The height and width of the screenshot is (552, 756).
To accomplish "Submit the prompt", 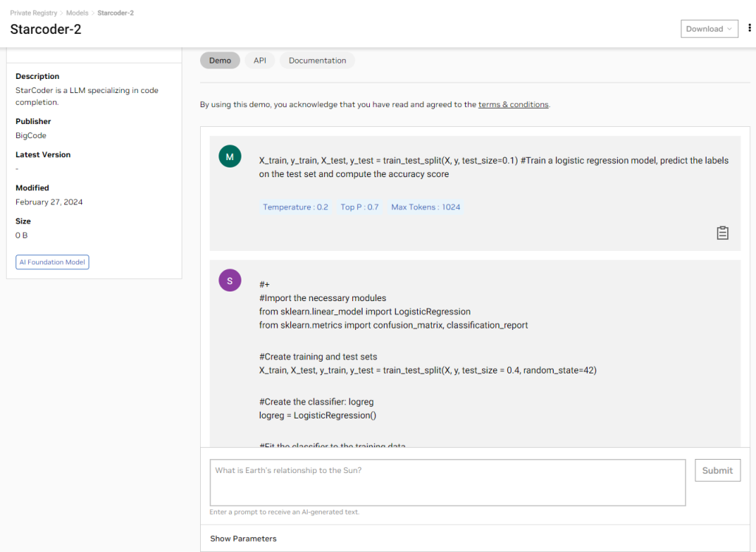I will pos(718,471).
